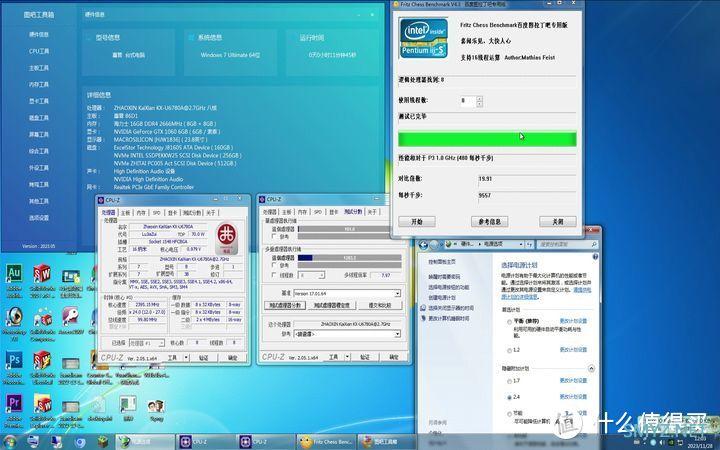Collapse the 隐藏附加计划 section
The height and width of the screenshot is (450, 720).
pyautogui.click(x=591, y=368)
